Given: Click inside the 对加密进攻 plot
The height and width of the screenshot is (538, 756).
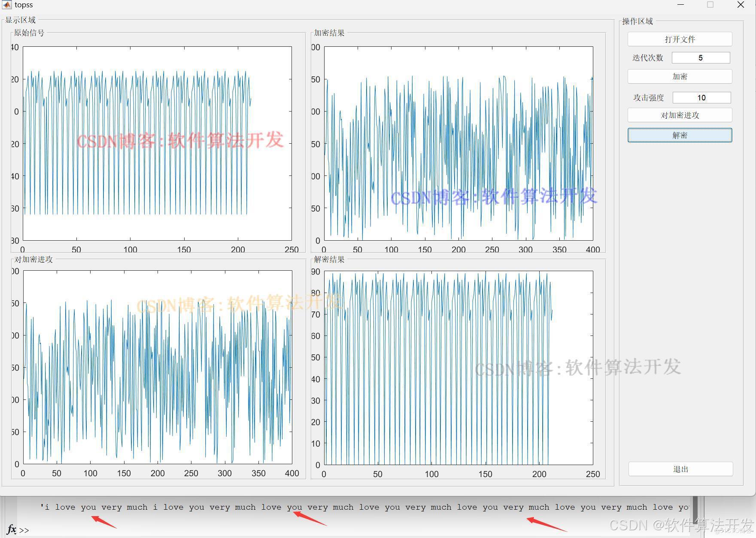Looking at the screenshot, I should coord(158,367).
